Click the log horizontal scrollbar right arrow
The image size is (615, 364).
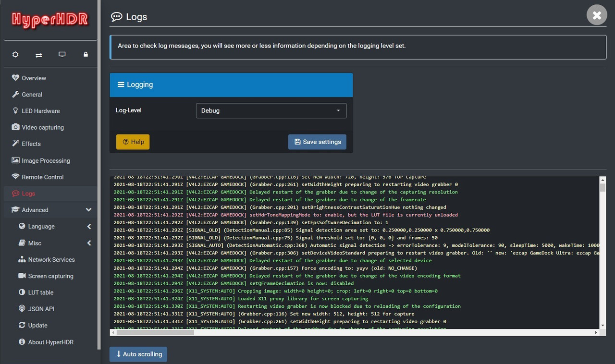pyautogui.click(x=596, y=332)
